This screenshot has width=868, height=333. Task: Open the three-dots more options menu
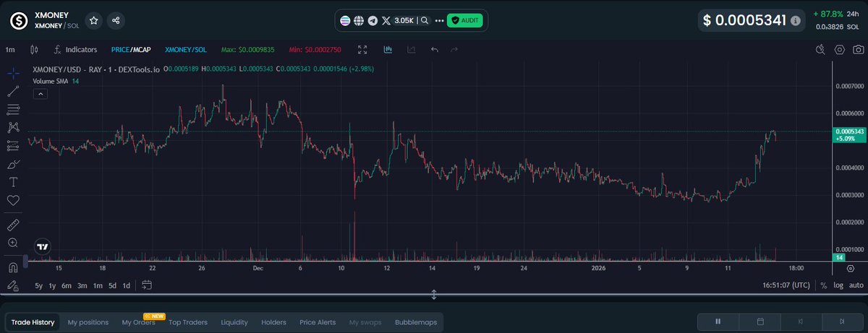coord(439,21)
